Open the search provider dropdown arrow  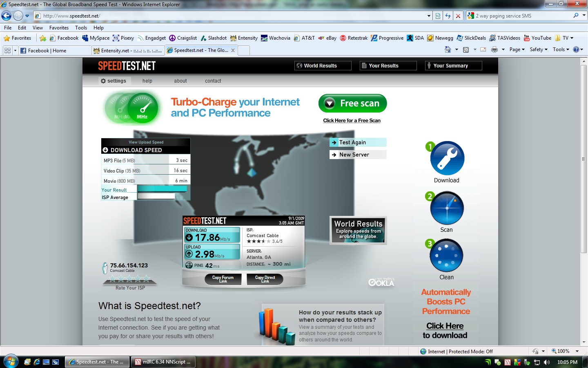(584, 16)
